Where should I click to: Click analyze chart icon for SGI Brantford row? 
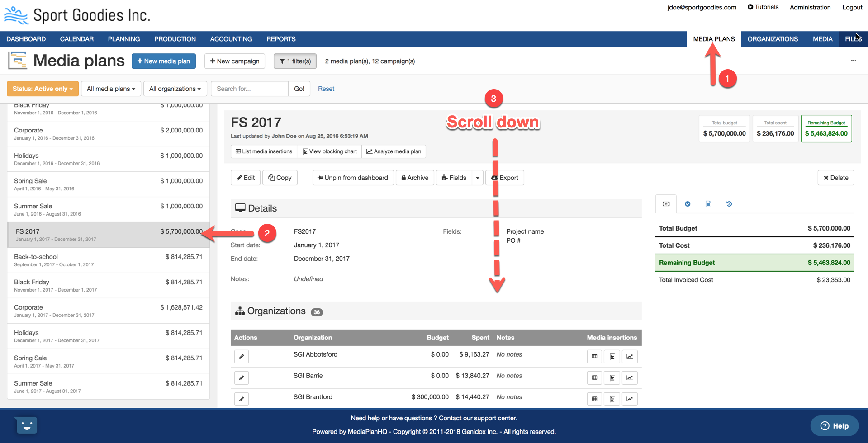(630, 399)
